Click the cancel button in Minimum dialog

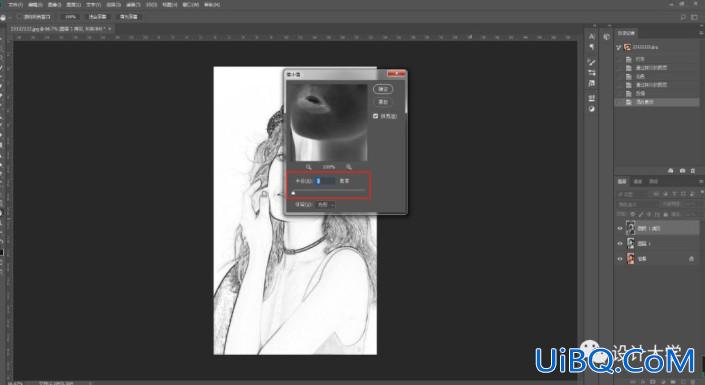(x=383, y=102)
